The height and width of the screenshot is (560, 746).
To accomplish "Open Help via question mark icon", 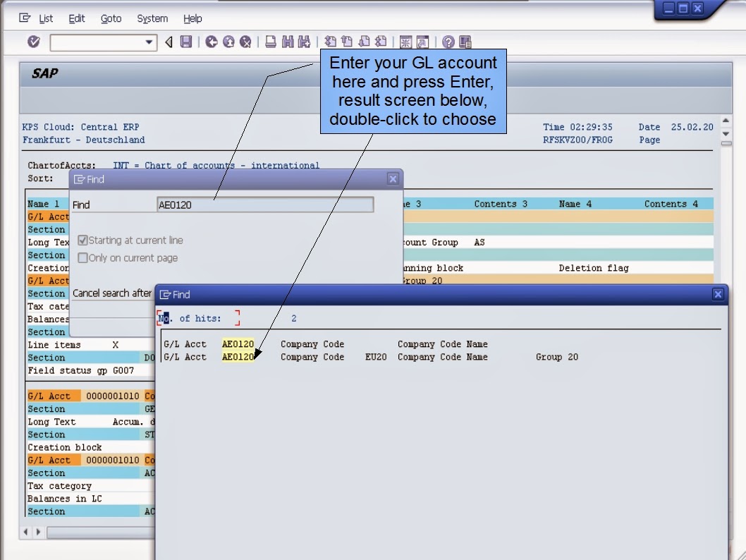I will point(448,42).
